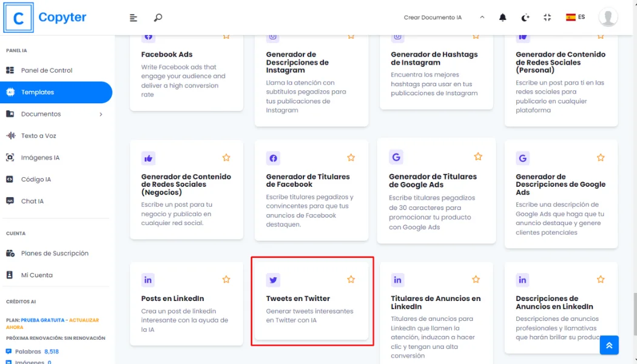Viewport: 637px width, 364px height.
Task: Open the Posts en LinkedIn template title
Action: point(172,298)
